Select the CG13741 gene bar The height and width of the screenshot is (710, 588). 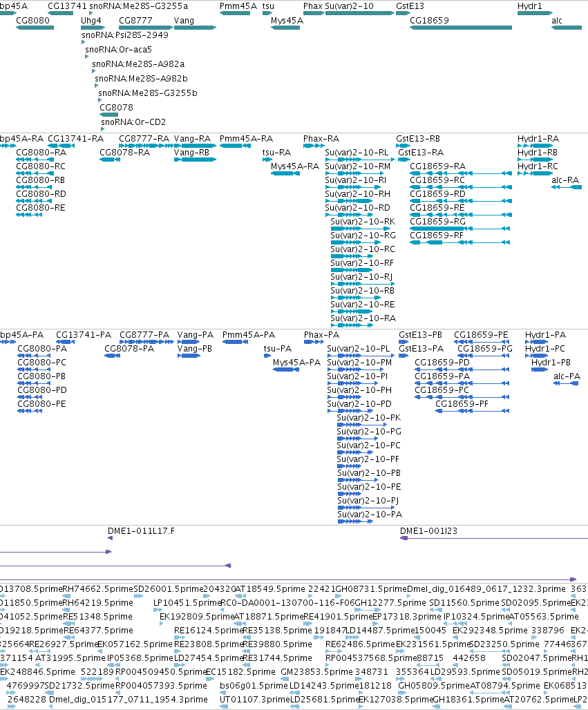point(61,13)
